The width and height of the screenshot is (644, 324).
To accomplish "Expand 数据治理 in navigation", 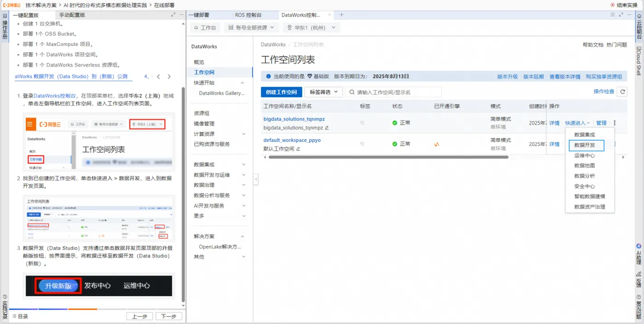I will point(243,185).
